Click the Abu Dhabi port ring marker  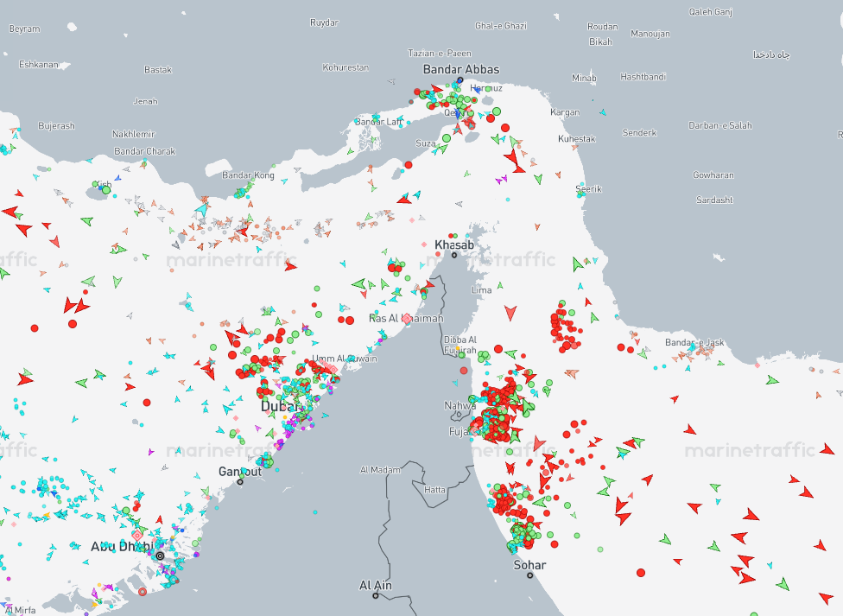click(160, 556)
